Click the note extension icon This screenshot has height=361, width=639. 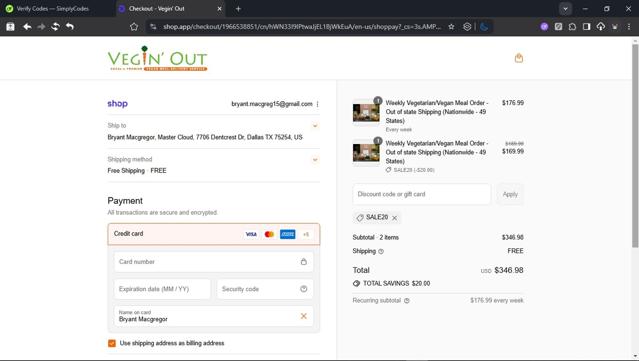tap(558, 26)
